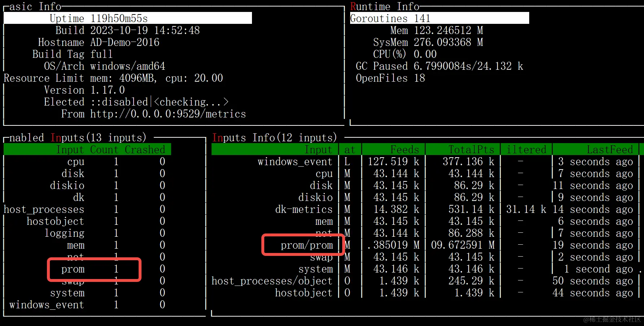The height and width of the screenshot is (326, 644).
Task: Click the TotalPts column header
Action: click(471, 149)
